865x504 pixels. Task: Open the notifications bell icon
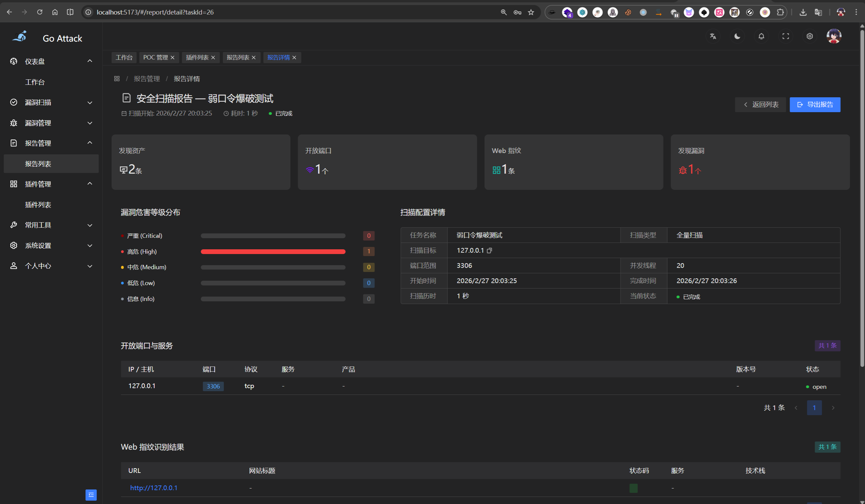[761, 36]
